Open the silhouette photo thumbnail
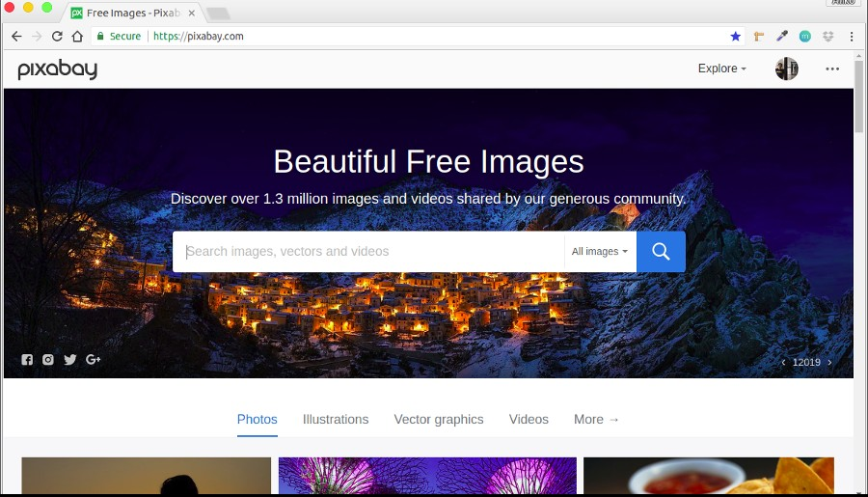 tap(147, 476)
